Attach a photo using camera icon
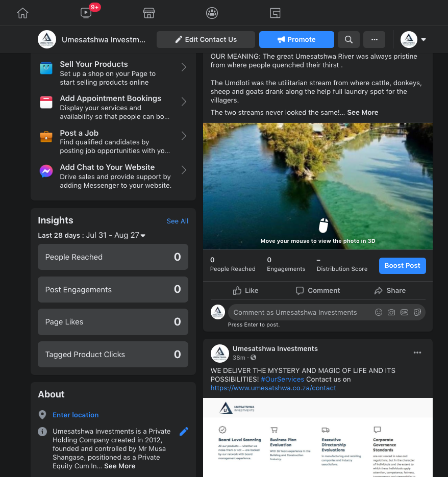Image resolution: width=448 pixels, height=477 pixels. point(391,312)
